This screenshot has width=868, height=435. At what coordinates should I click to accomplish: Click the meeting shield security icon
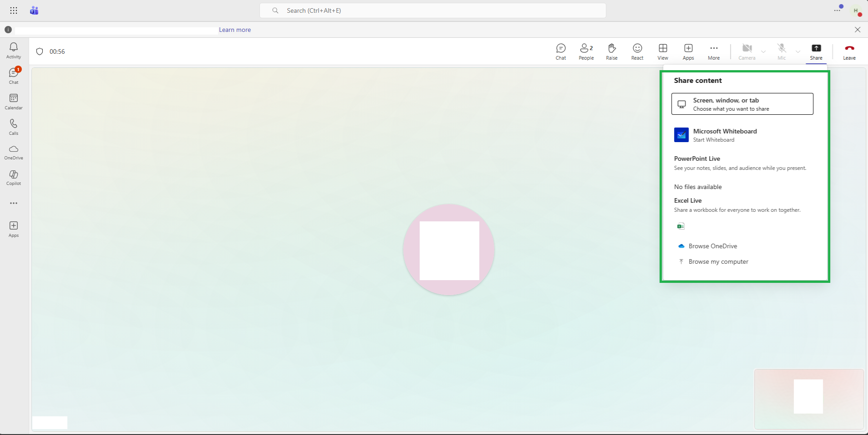click(40, 51)
